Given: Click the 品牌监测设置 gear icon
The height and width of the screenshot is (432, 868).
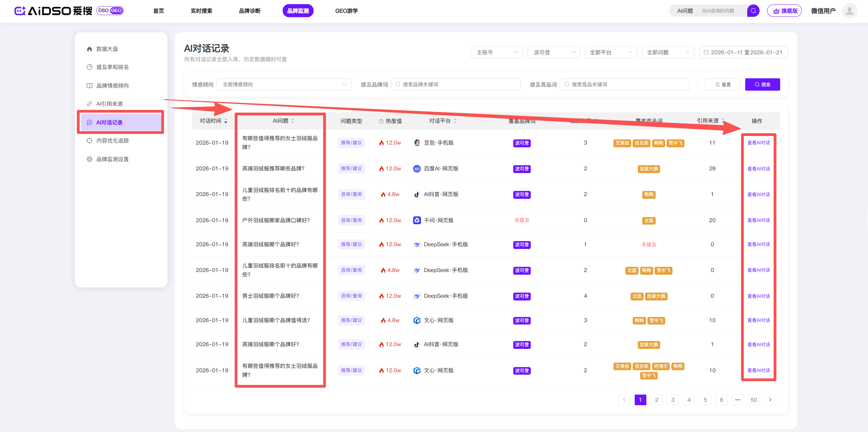Looking at the screenshot, I should pos(90,159).
